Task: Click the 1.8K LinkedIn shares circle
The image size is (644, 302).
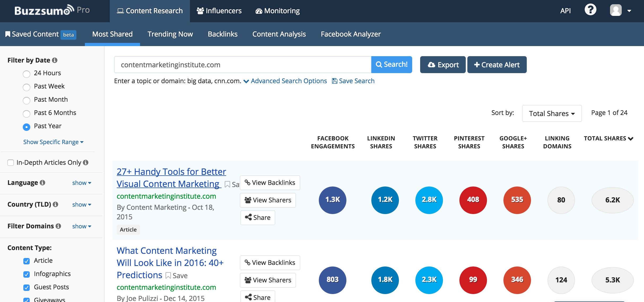Action: [x=385, y=280]
